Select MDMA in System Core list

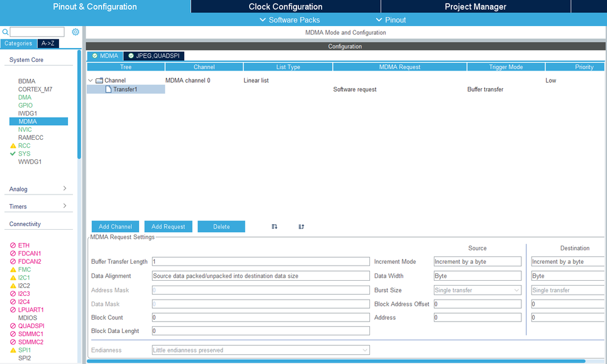point(39,122)
